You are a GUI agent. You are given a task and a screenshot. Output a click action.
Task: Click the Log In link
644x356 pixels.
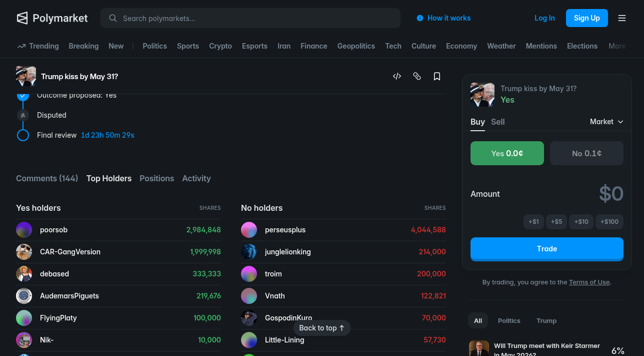[544, 18]
